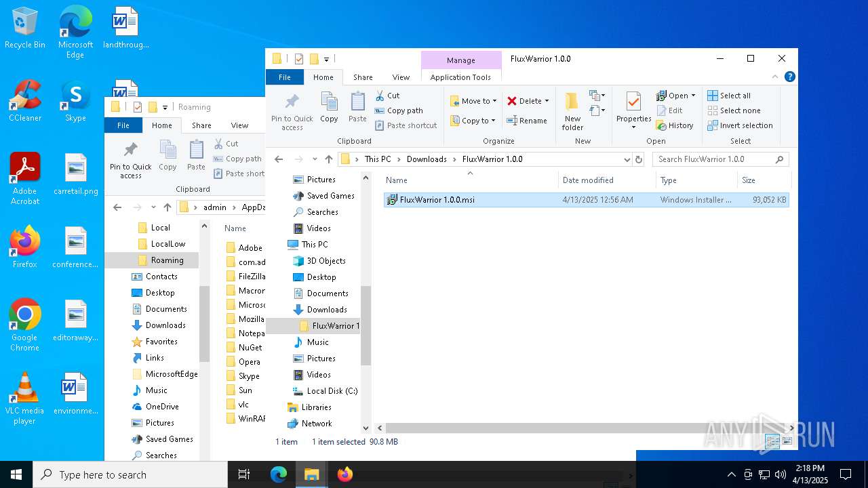Viewport: 868px width, 488px height.
Task: Select Network in the navigation pane
Action: coord(309,424)
